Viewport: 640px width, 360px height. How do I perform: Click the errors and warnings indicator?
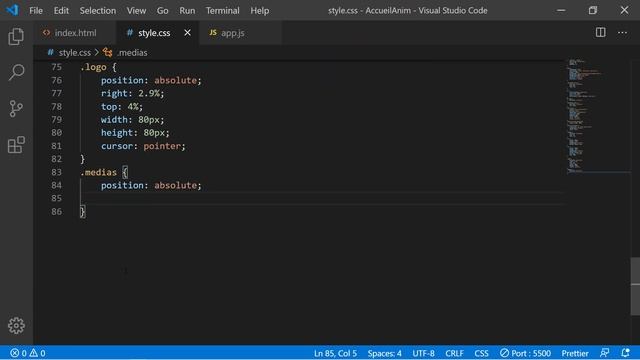click(28, 353)
